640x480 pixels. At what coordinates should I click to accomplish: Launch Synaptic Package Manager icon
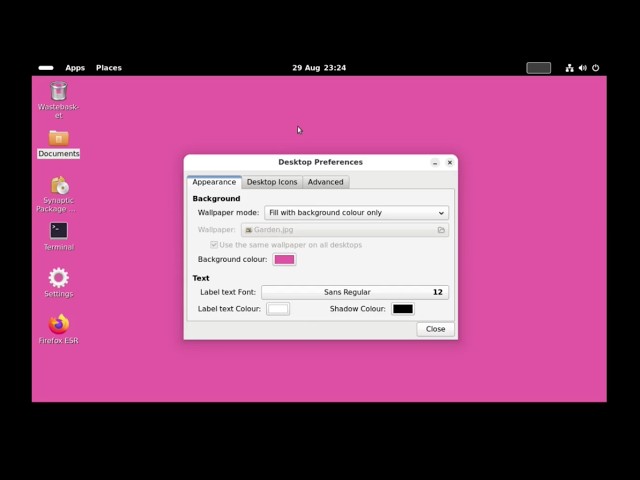pyautogui.click(x=60, y=185)
